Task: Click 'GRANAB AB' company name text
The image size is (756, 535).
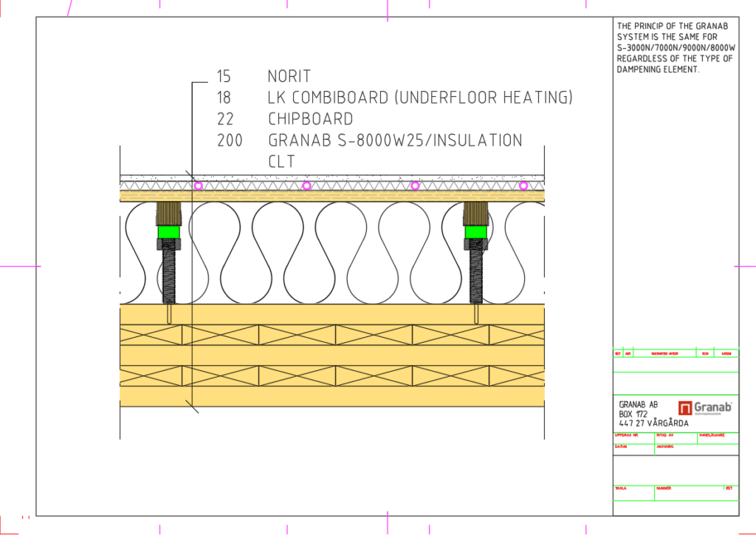Action: pyautogui.click(x=639, y=405)
